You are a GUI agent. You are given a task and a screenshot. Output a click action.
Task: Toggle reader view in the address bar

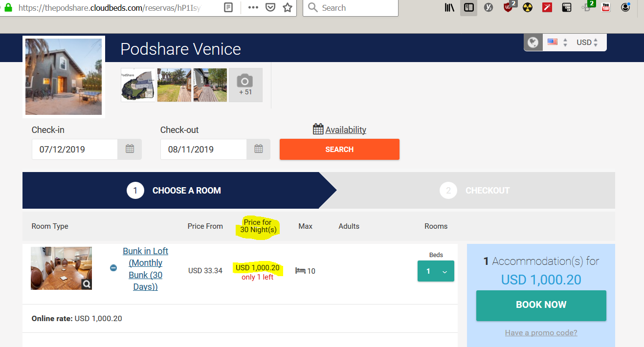click(x=228, y=8)
